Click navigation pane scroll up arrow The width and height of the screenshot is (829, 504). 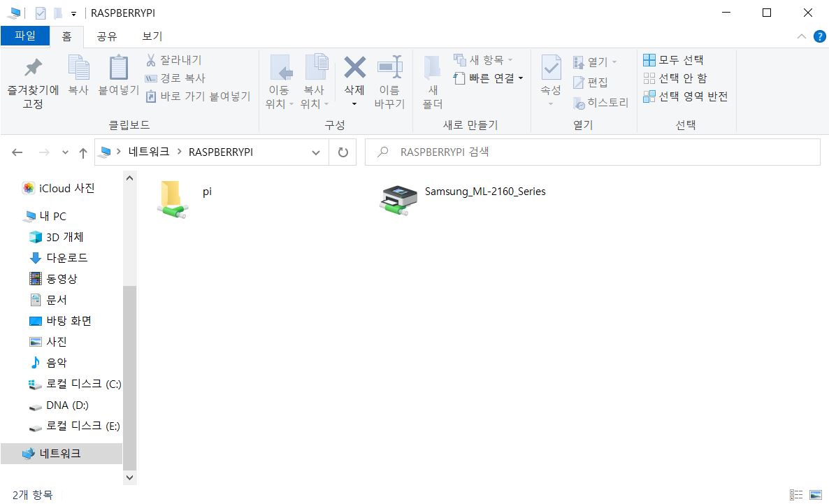click(x=129, y=179)
